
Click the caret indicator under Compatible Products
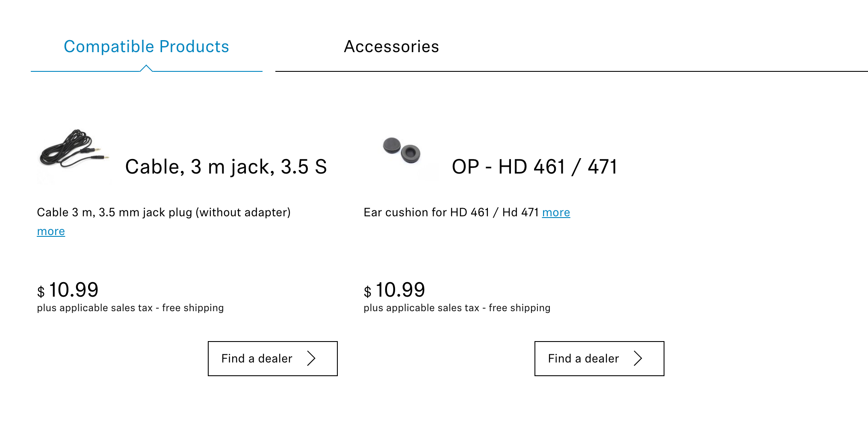tap(146, 68)
